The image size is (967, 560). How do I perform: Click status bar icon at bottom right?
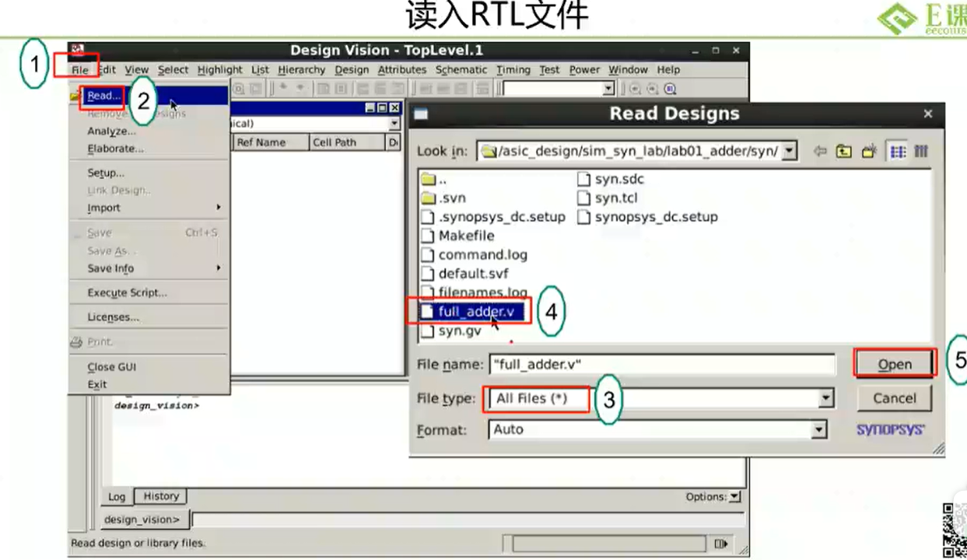pyautogui.click(x=721, y=544)
